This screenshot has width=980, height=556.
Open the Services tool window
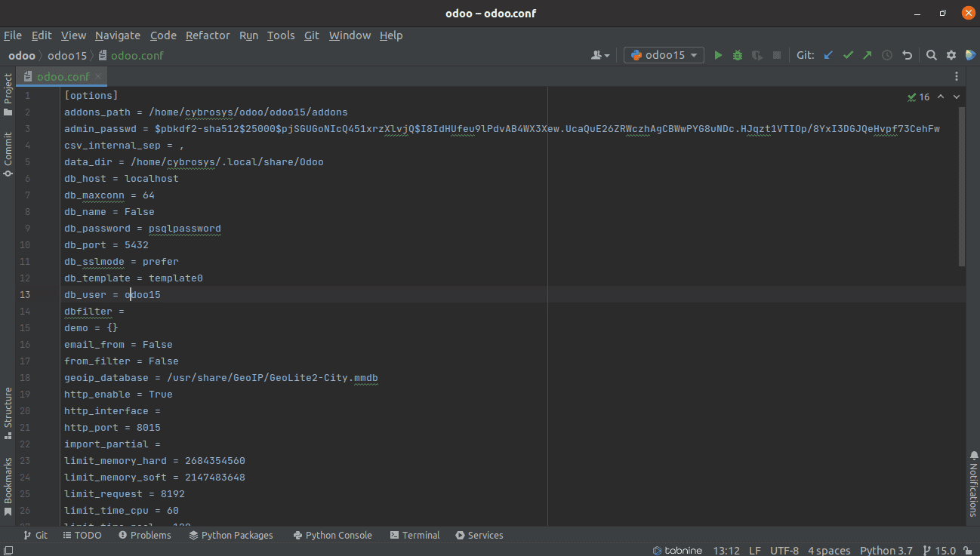[479, 535]
